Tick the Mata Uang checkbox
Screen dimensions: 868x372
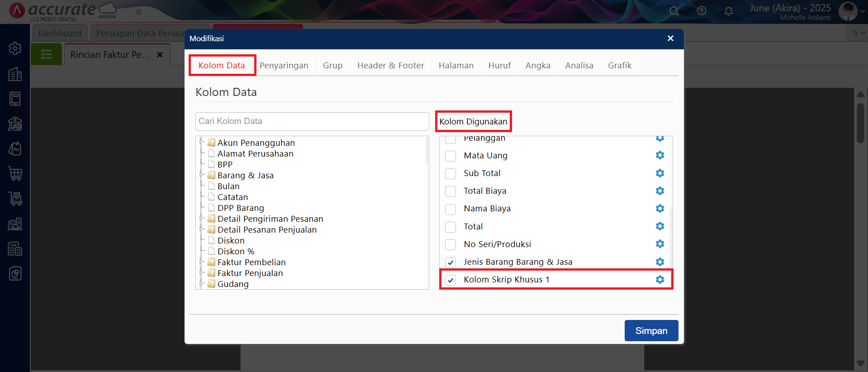coord(451,156)
